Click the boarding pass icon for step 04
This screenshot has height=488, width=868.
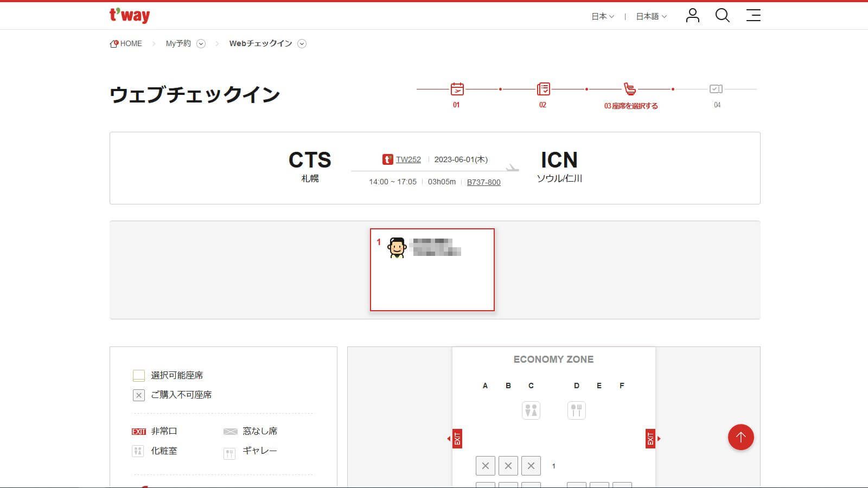click(x=717, y=88)
